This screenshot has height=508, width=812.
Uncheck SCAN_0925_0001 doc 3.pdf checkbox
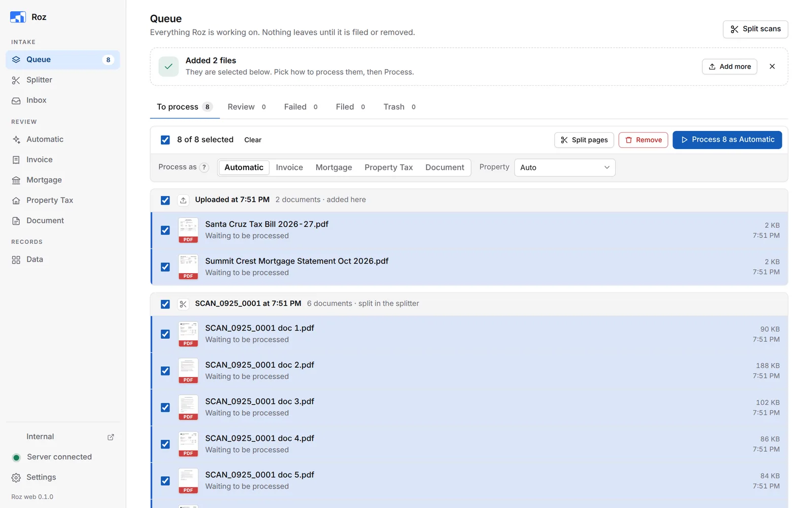click(165, 407)
